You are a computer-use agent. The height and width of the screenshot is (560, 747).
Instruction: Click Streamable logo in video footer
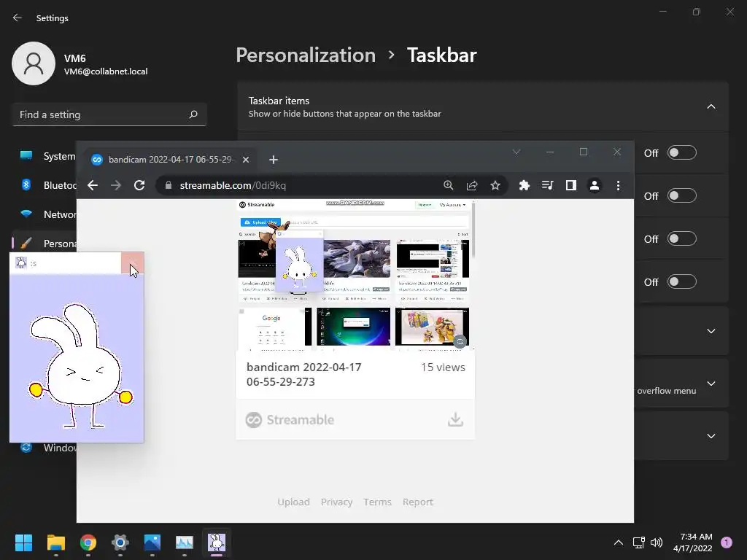coord(290,419)
